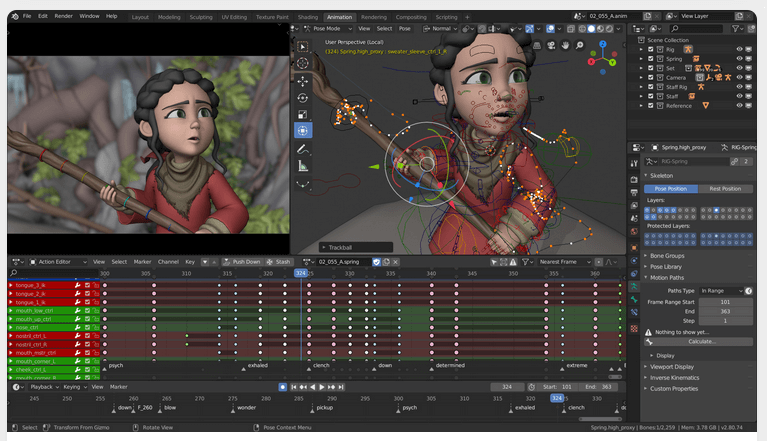
Task: Toggle Rig collection exclude checkbox
Action: click(x=651, y=49)
